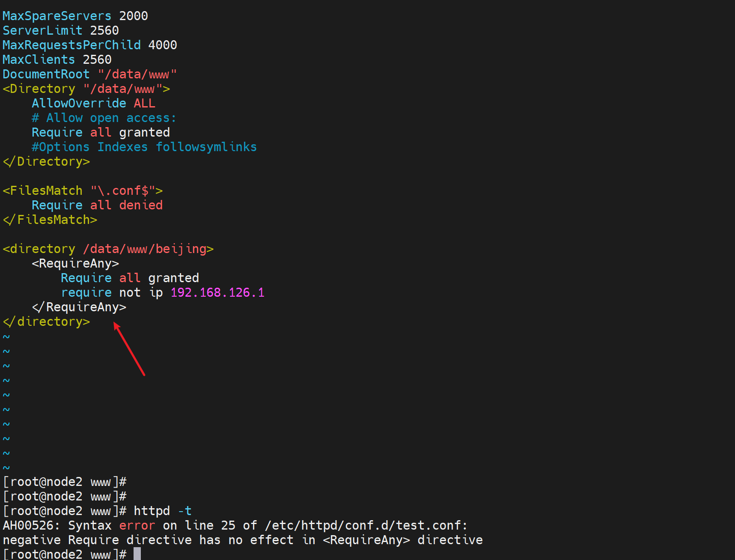The image size is (735, 560).
Task: Click 'AllowOverride' in the Directory block
Action: coord(79,103)
